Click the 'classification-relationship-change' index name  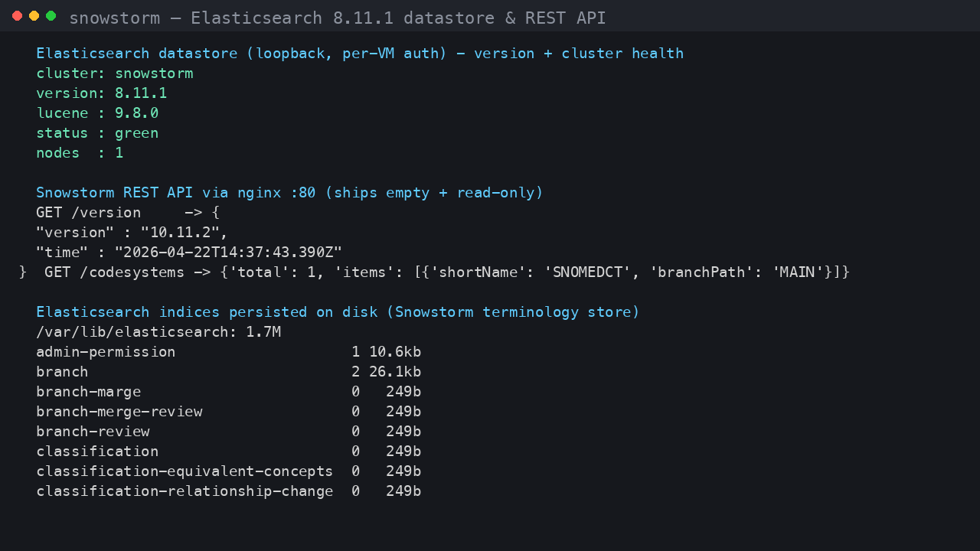(x=185, y=491)
